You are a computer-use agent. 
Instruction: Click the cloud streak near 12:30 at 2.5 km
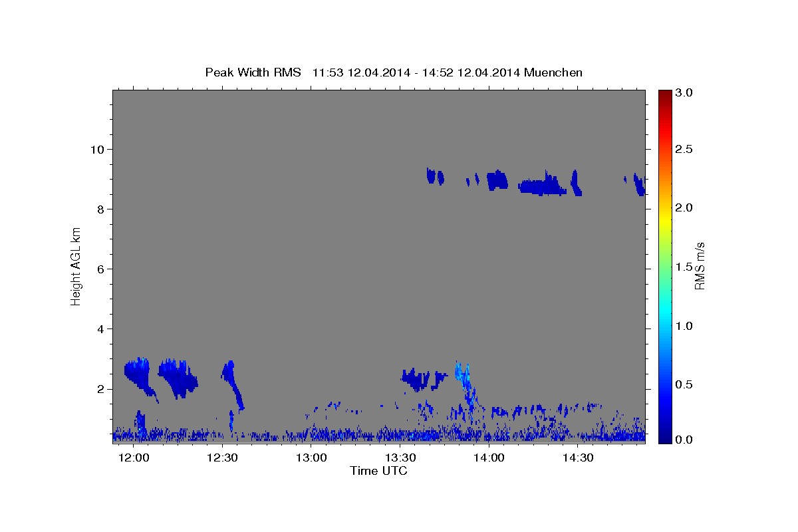pyautogui.click(x=232, y=382)
